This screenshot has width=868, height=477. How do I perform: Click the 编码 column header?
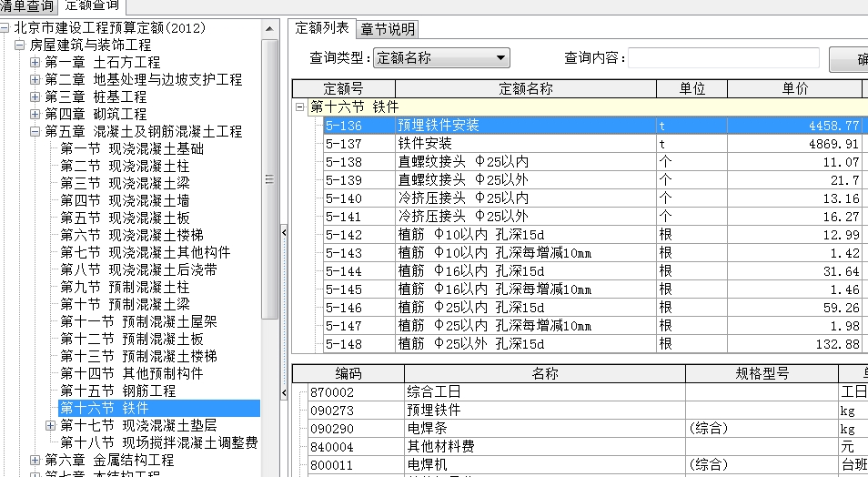tap(348, 373)
